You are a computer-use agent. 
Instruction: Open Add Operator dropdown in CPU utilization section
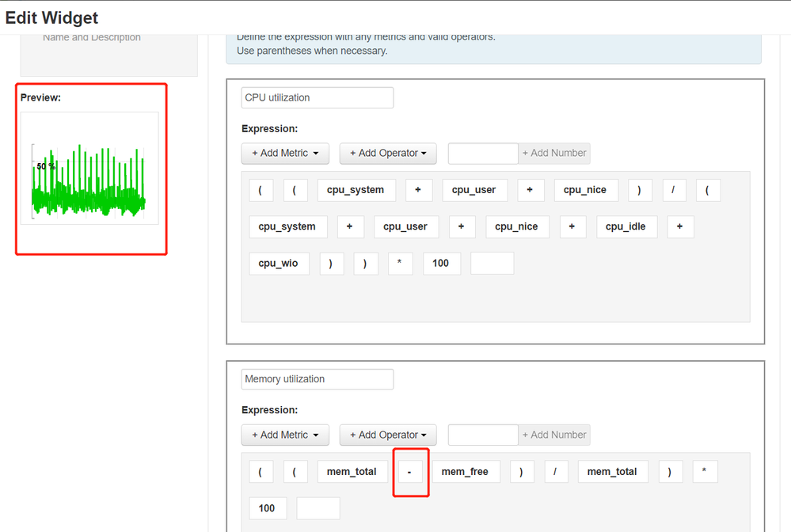[388, 154]
